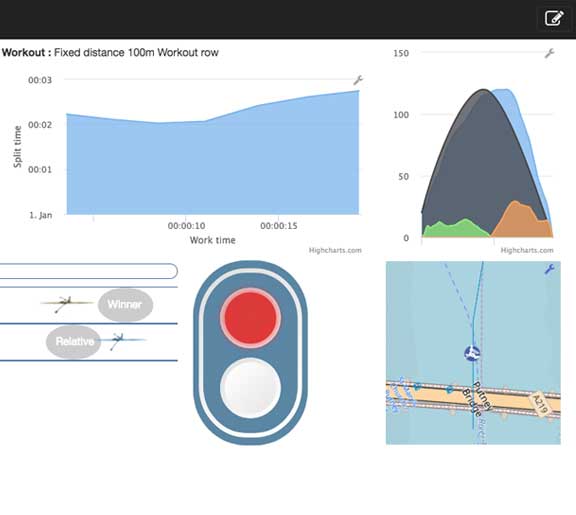The width and height of the screenshot is (576, 515).
Task: Open the map widget wrench settings
Action: 549,269
